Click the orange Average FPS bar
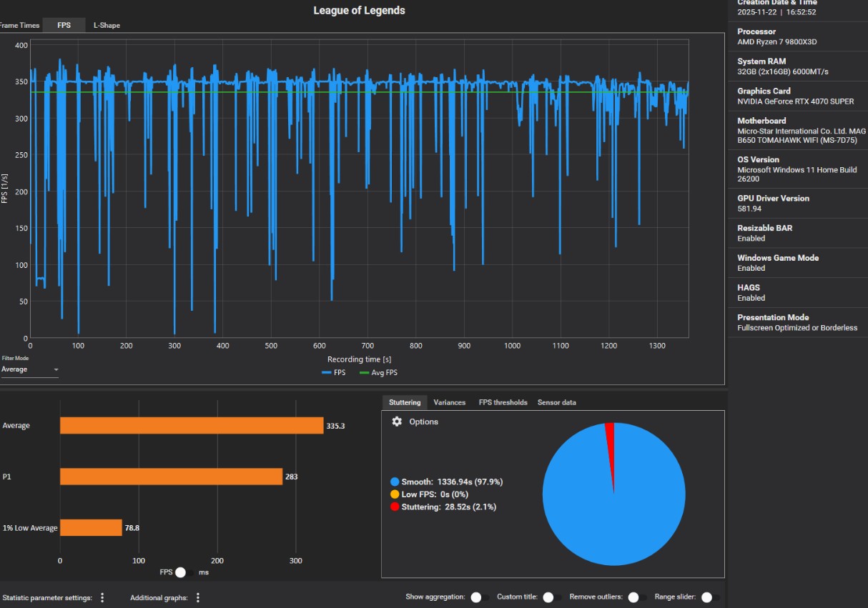Viewport: 868px width, 608px height. (192, 426)
